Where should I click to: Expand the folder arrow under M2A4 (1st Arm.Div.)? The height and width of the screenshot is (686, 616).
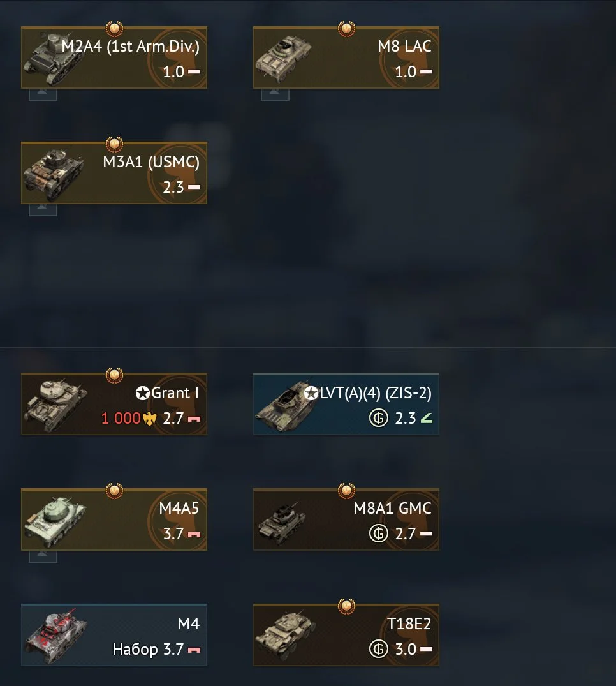pos(43,94)
